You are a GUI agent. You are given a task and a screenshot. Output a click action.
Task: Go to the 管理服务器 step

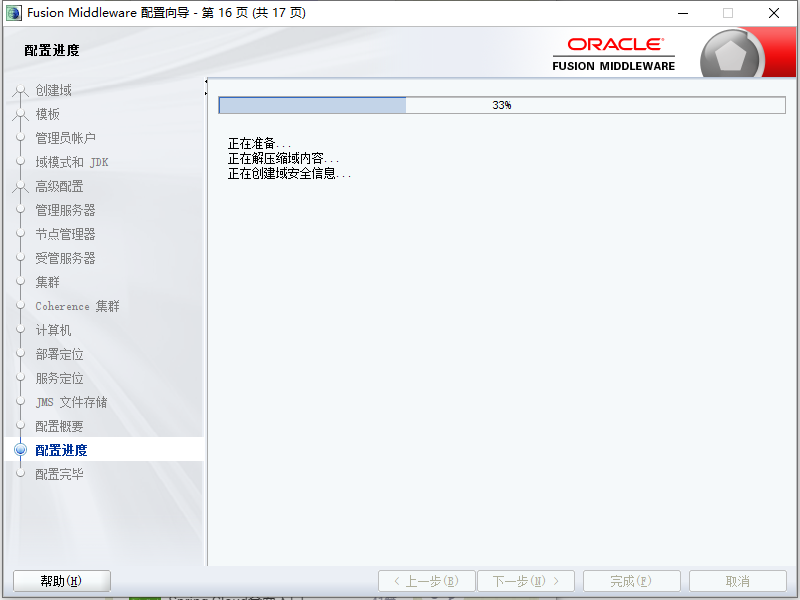pyautogui.click(x=65, y=210)
